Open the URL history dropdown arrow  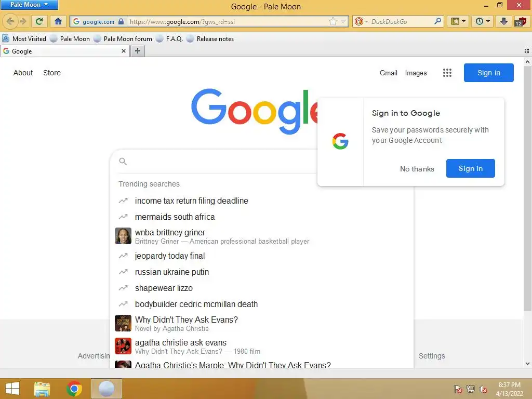pos(343,22)
